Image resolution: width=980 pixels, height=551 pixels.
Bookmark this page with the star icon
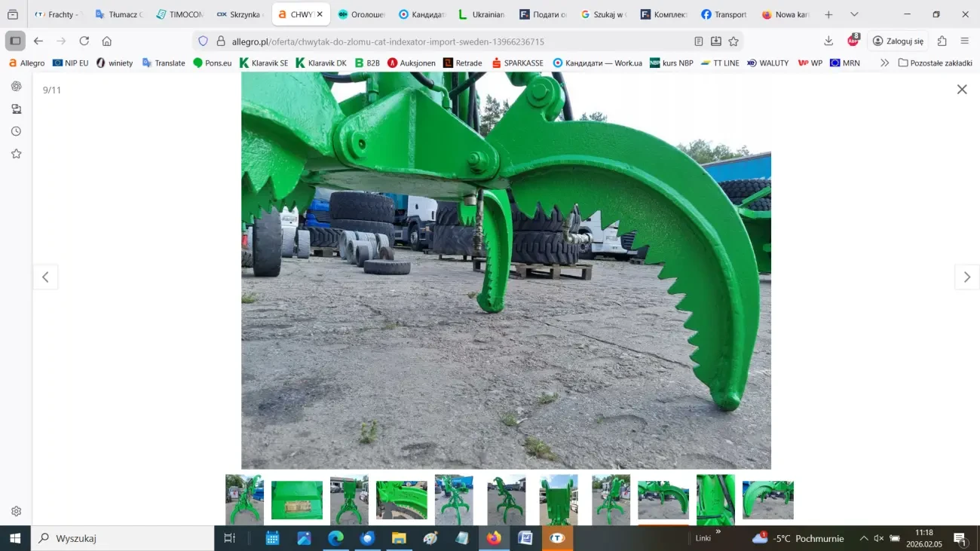pyautogui.click(x=733, y=41)
